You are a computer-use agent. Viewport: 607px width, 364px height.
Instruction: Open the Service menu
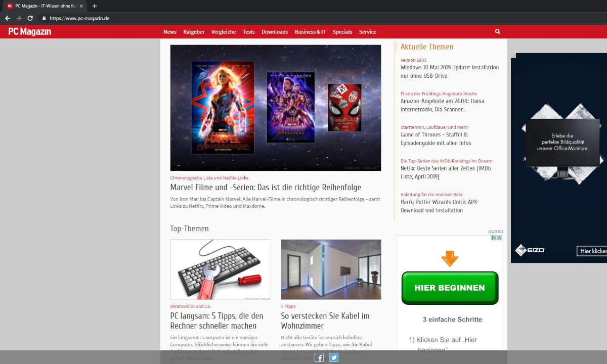coord(368,32)
